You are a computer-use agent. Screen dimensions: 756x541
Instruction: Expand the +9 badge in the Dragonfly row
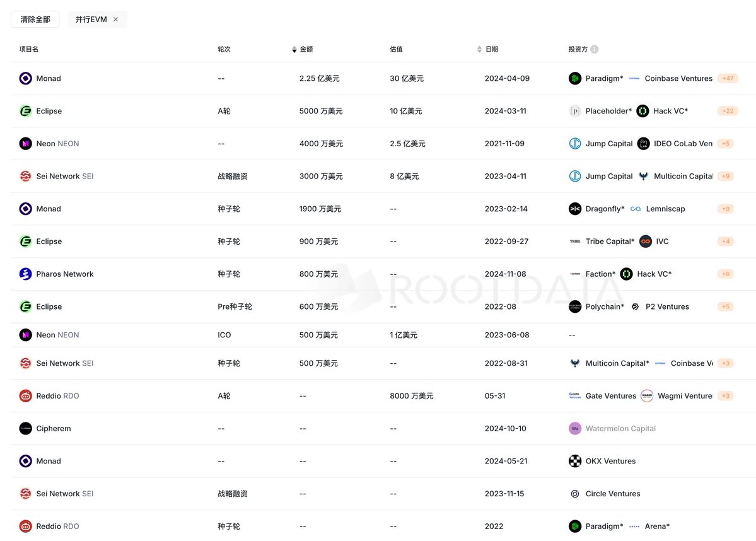point(726,209)
